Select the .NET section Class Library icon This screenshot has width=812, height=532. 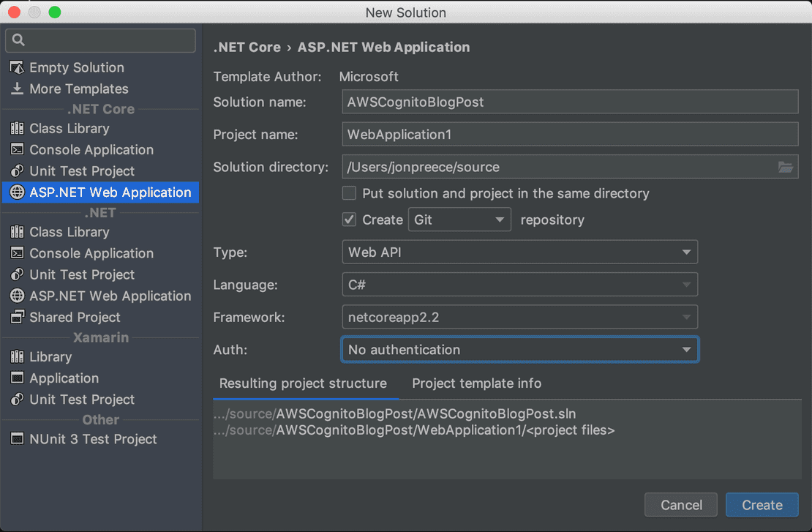[17, 231]
